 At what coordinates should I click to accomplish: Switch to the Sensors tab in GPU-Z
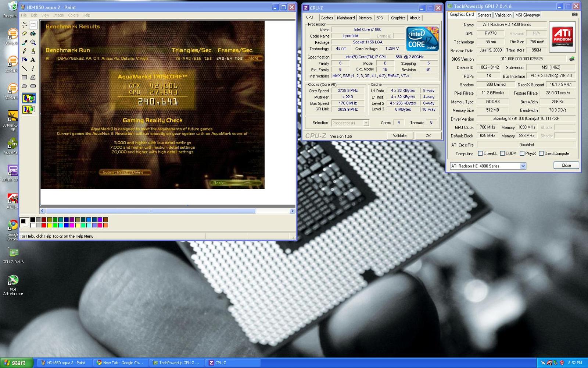pos(484,15)
